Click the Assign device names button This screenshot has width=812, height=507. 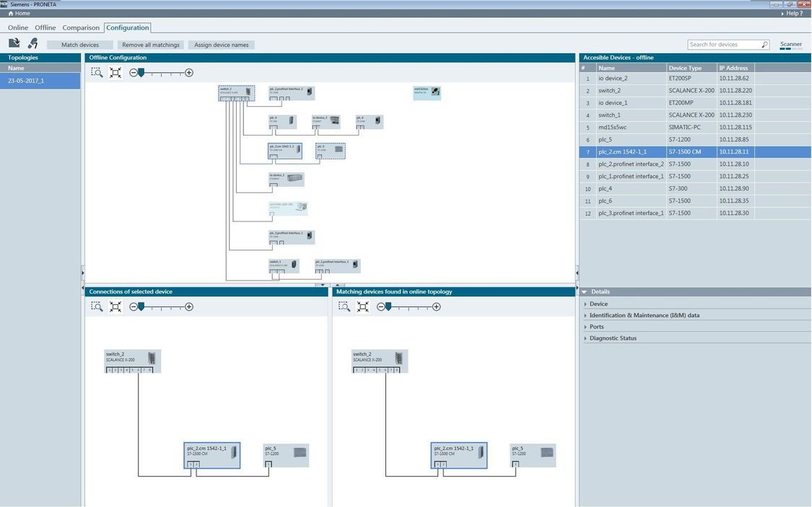click(222, 45)
